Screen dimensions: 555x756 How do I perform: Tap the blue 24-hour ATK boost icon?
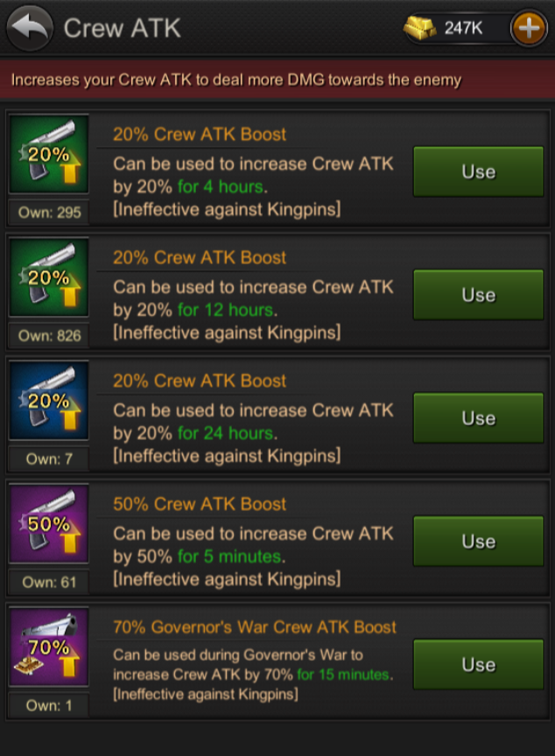49,402
